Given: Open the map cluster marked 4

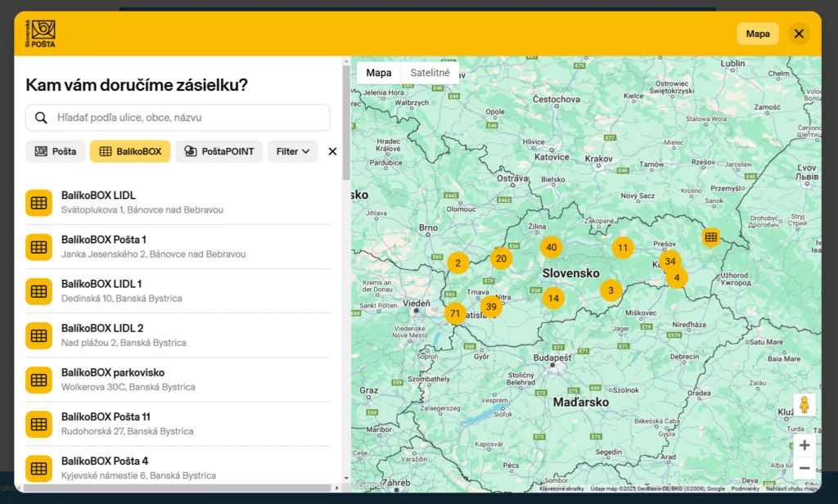Looking at the screenshot, I should click(677, 277).
